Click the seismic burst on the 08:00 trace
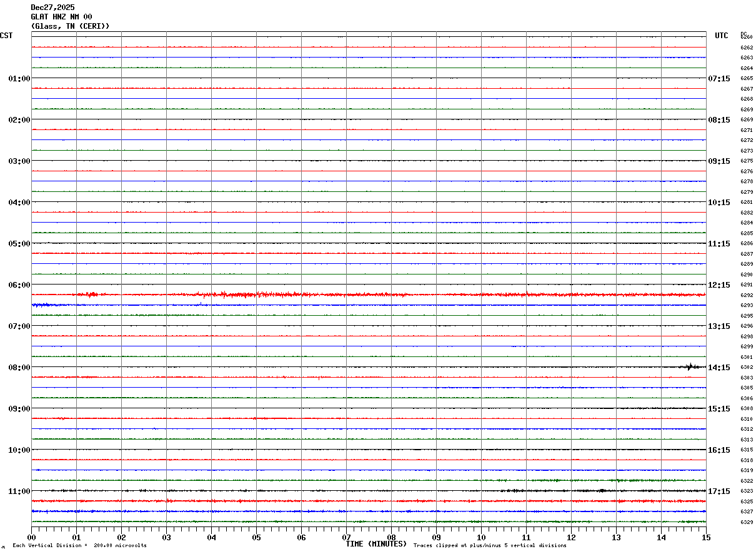This screenshot has width=756, height=554. [690, 367]
